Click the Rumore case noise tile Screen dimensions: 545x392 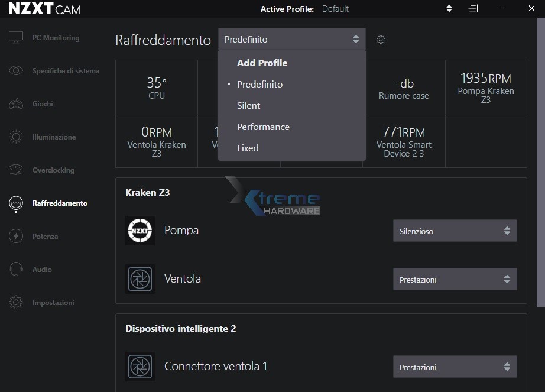[404, 88]
